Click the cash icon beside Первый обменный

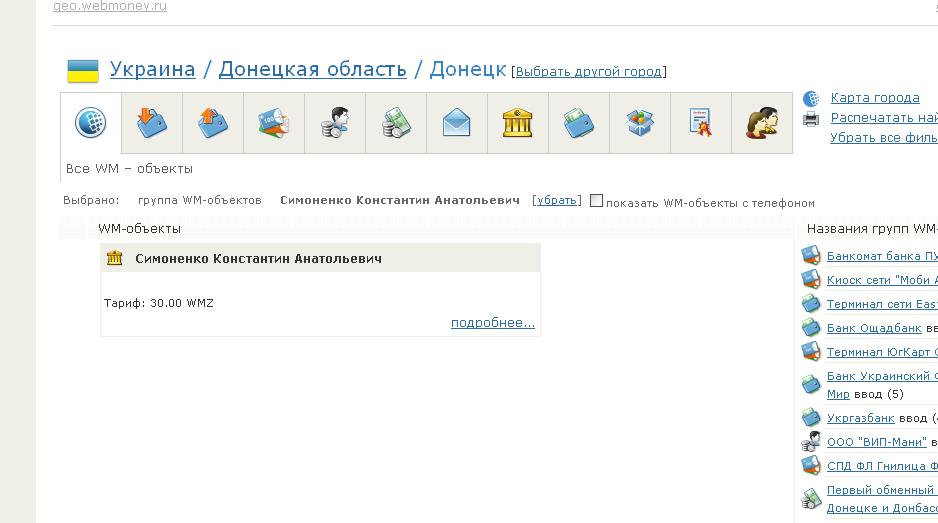pos(811,498)
